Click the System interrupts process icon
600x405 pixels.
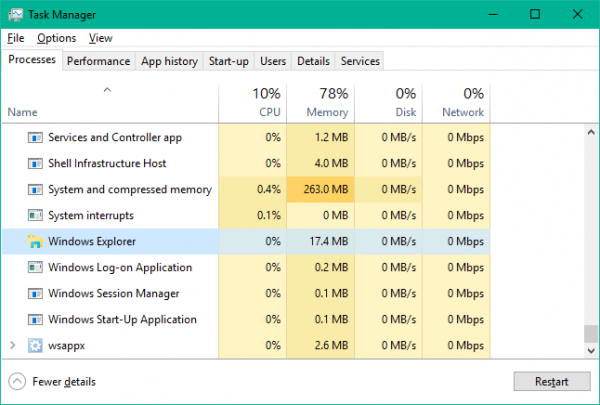click(35, 215)
